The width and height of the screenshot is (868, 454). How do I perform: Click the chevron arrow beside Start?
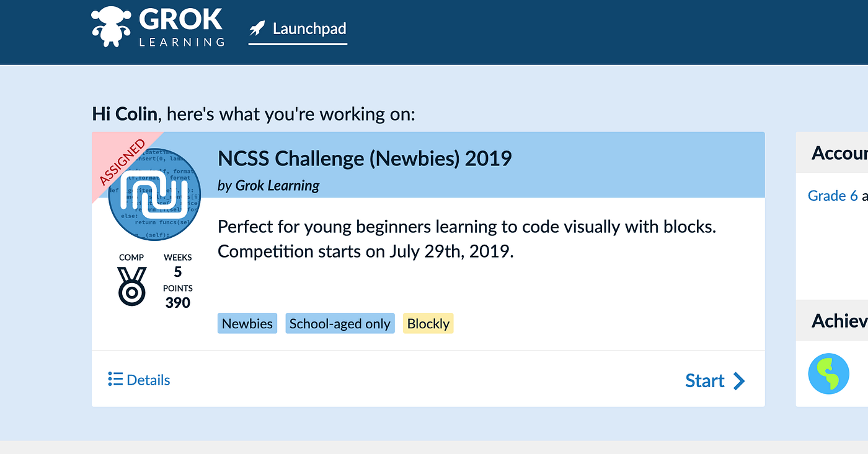pyautogui.click(x=738, y=381)
